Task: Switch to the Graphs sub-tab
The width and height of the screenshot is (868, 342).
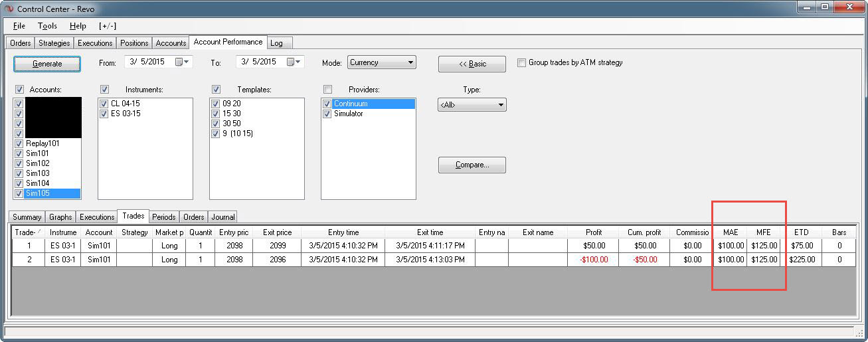Action: pos(60,217)
